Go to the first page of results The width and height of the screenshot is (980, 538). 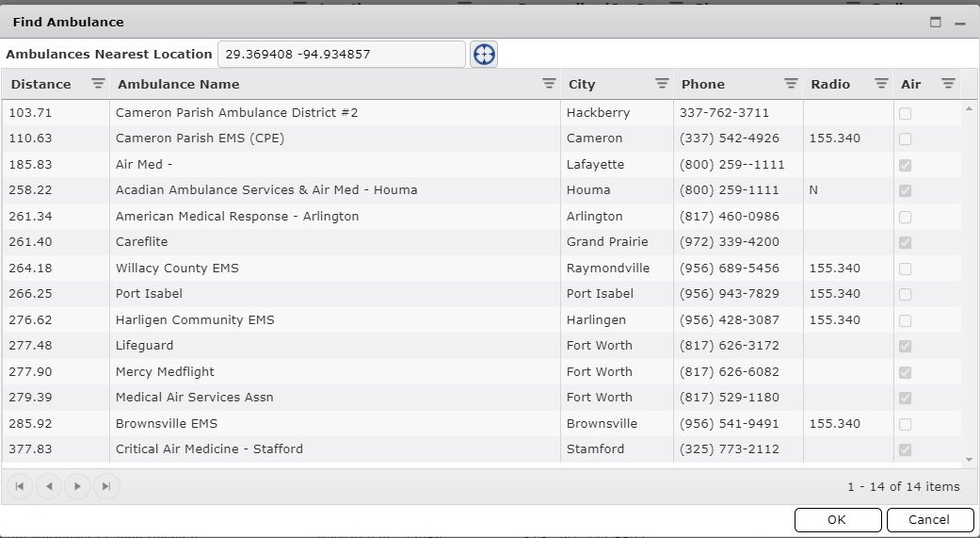tap(20, 486)
